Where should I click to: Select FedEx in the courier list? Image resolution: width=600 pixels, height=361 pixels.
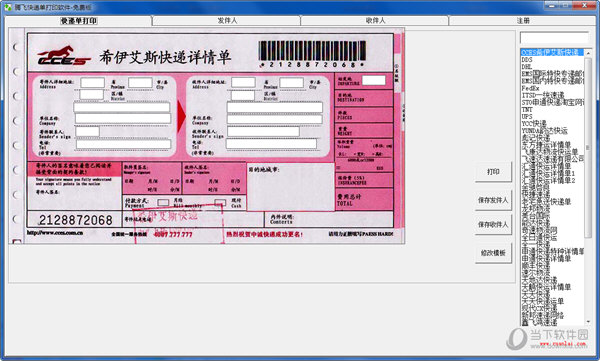[x=552, y=88]
